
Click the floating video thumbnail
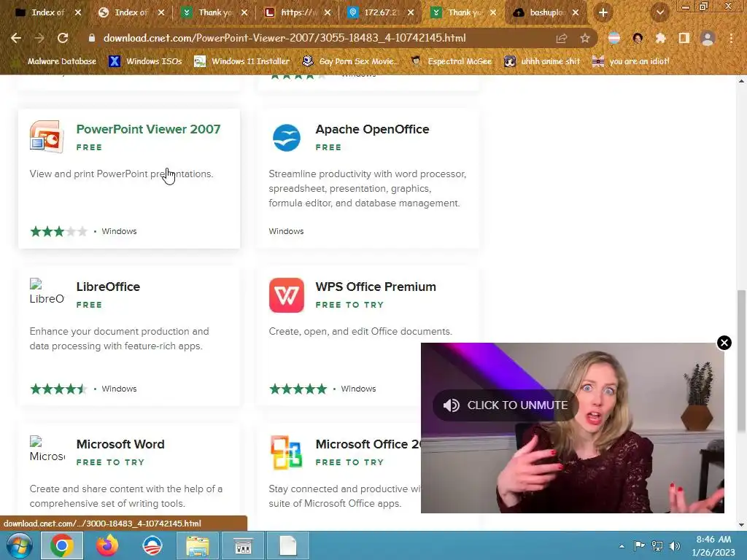[x=572, y=427]
